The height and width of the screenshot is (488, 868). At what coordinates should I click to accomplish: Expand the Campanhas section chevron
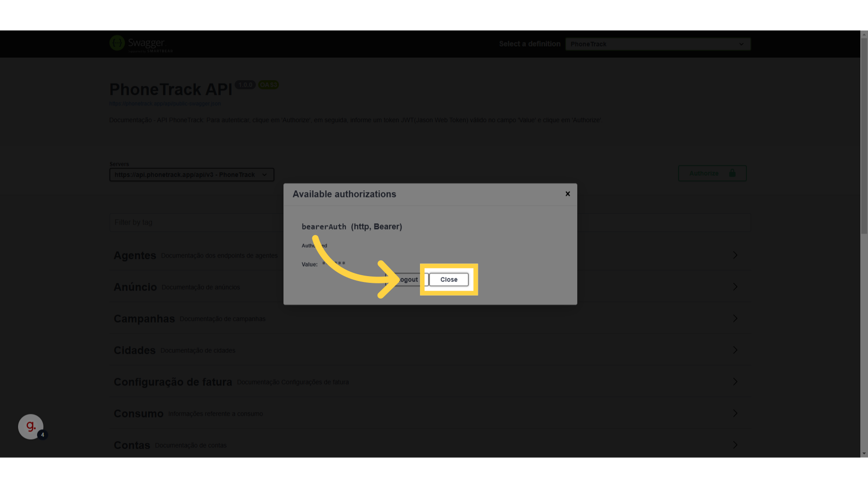click(x=735, y=319)
